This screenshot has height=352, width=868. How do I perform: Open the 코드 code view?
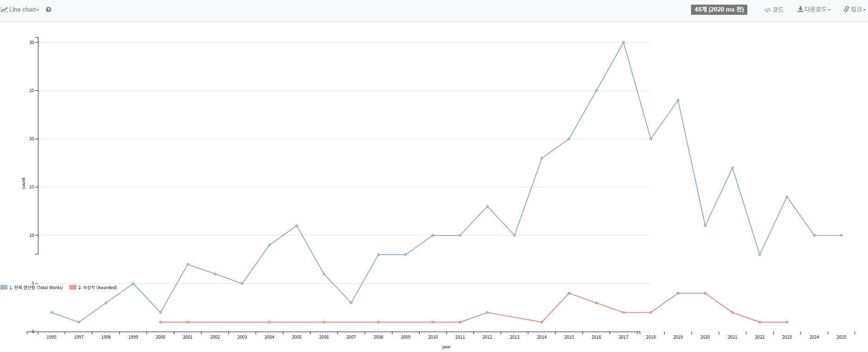point(774,10)
